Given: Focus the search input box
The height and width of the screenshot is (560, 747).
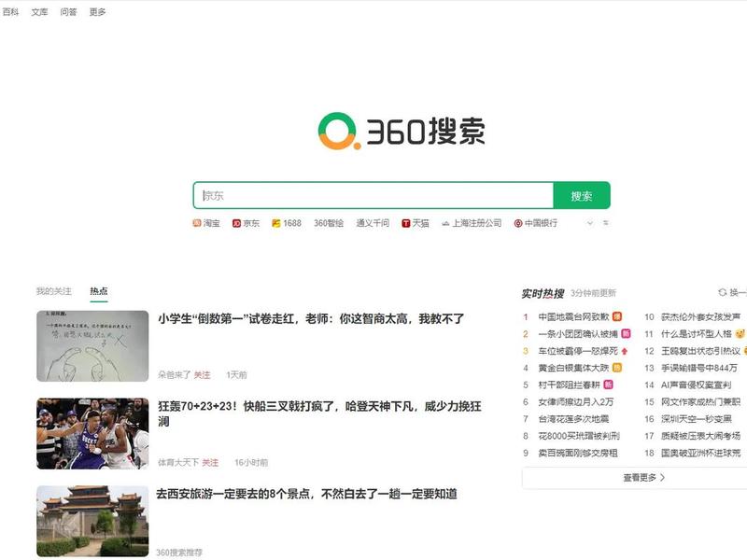Looking at the screenshot, I should 373,195.
